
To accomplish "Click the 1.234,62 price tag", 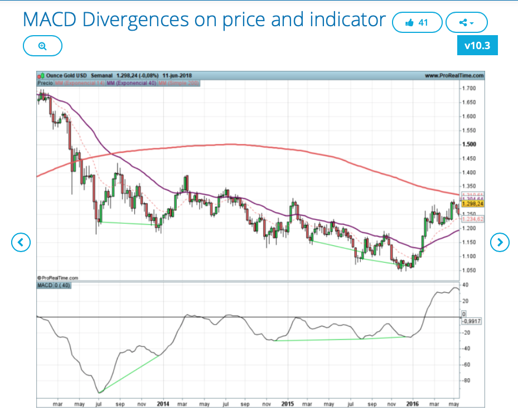I will click(x=473, y=219).
